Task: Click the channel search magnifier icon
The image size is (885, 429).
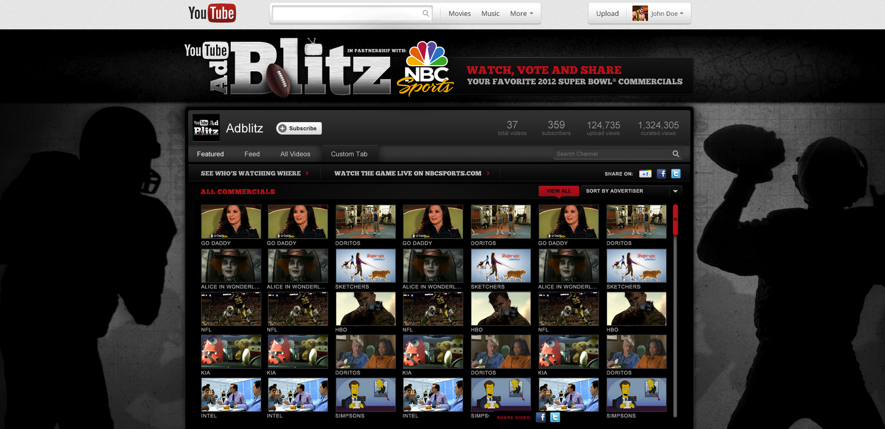Action: [676, 154]
